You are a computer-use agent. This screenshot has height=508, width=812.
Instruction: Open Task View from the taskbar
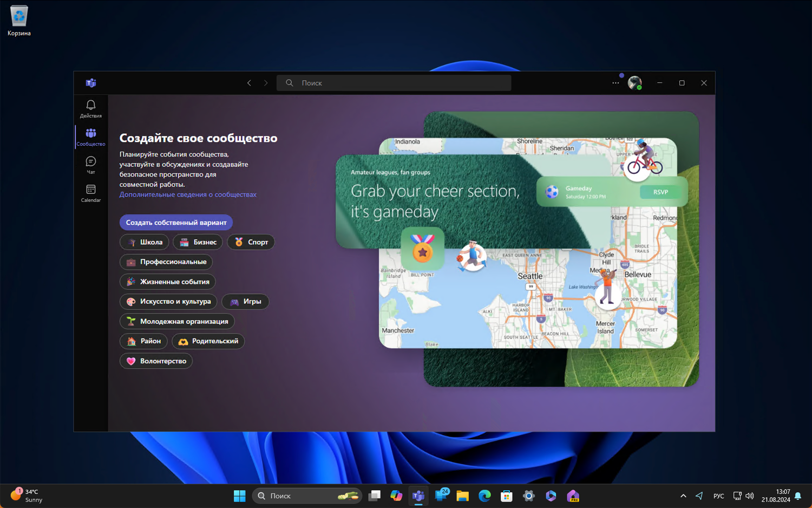(x=374, y=496)
